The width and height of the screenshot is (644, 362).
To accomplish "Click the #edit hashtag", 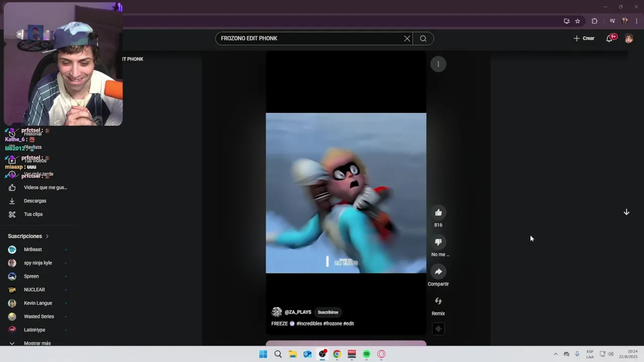I will point(349,324).
